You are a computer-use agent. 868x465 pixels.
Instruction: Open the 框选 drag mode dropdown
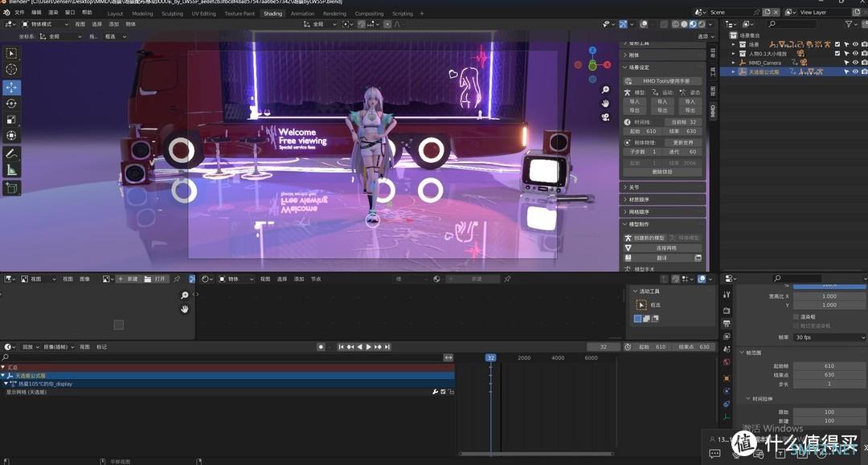[x=117, y=36]
